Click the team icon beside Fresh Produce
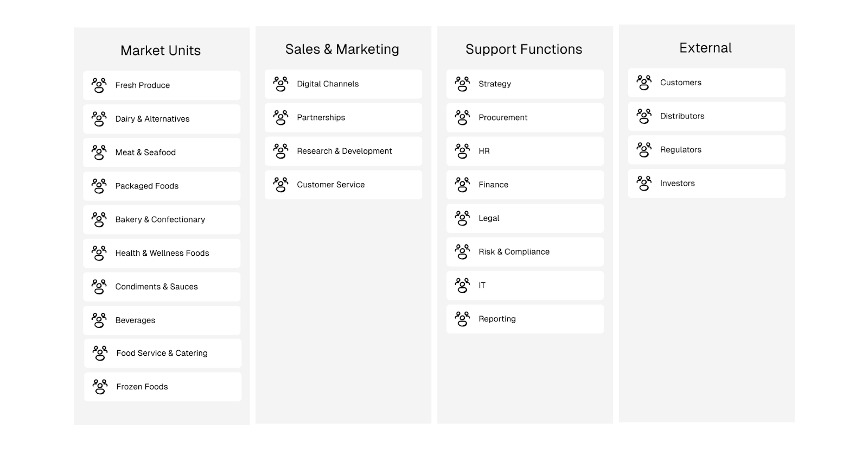This screenshot has width=868, height=454. coord(99,85)
